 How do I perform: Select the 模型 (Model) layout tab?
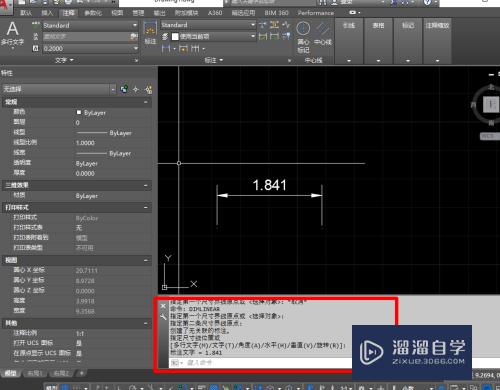(10, 373)
